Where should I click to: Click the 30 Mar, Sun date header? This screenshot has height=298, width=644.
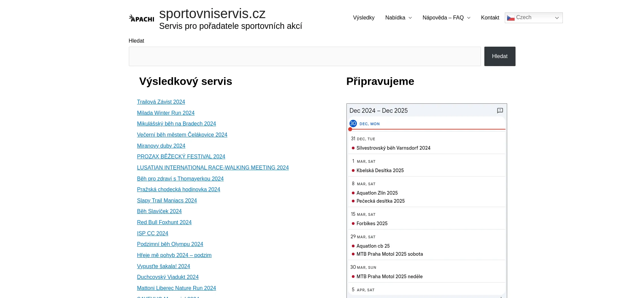pos(363,267)
